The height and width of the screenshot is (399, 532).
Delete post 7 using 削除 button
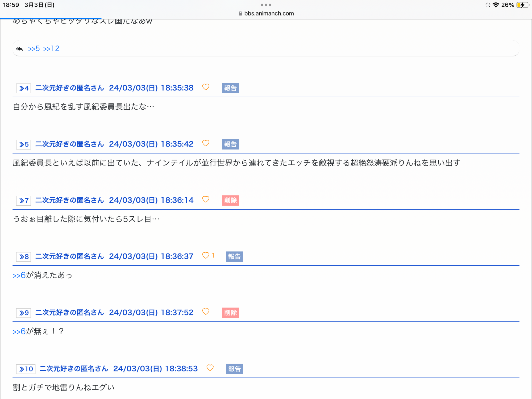point(230,200)
